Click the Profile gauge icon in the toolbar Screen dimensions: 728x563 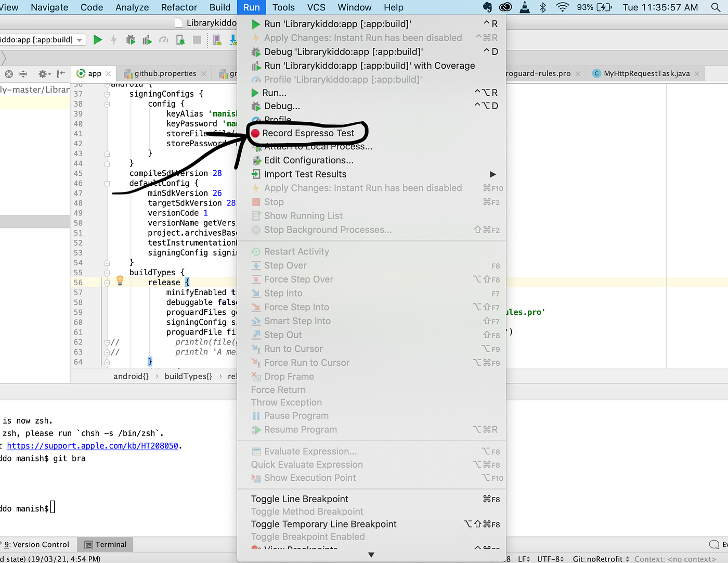(164, 40)
